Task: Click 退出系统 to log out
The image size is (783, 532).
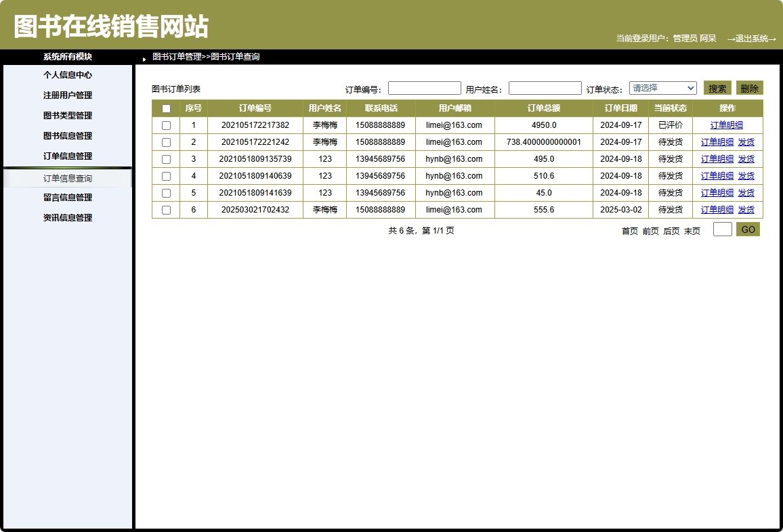Action: point(750,39)
